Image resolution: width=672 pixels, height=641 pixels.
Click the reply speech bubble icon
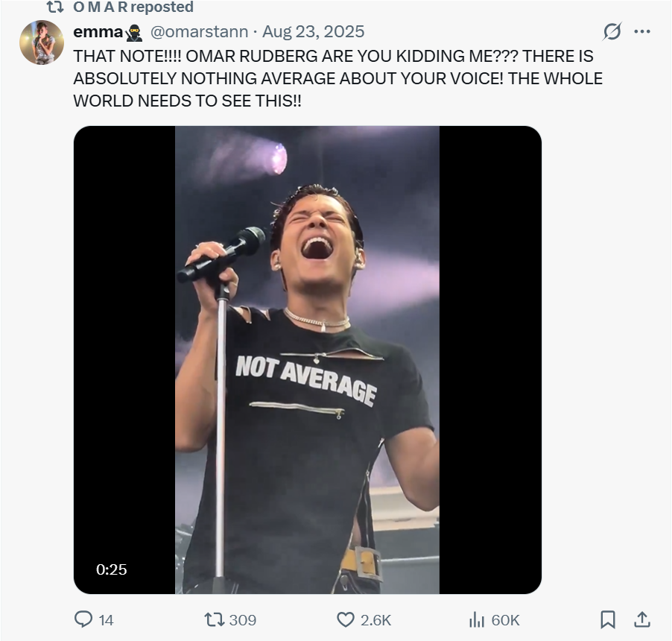[83, 619]
